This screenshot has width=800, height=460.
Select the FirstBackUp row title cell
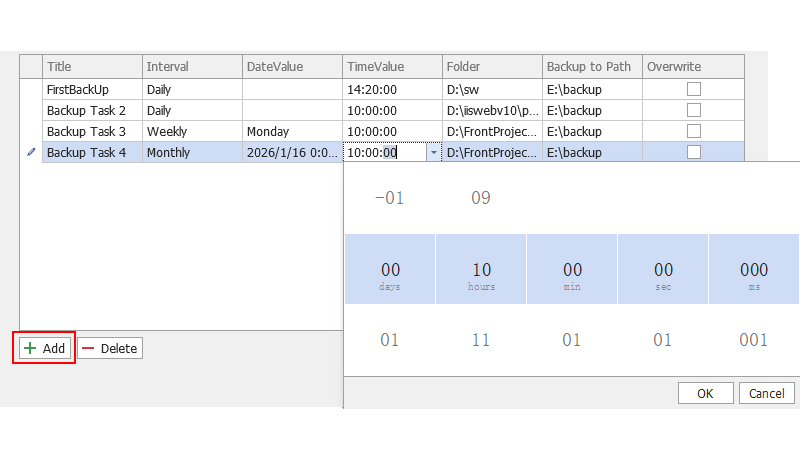(92, 89)
